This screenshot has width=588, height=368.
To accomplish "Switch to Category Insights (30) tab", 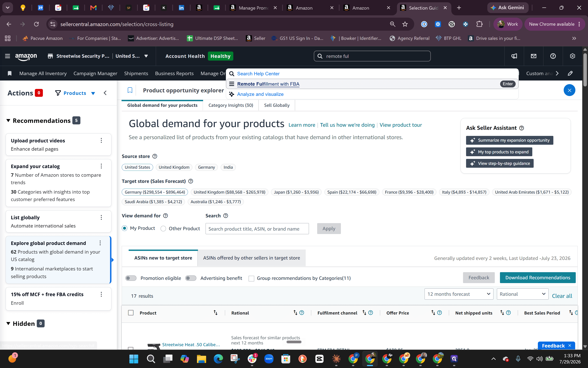I will pos(231,105).
